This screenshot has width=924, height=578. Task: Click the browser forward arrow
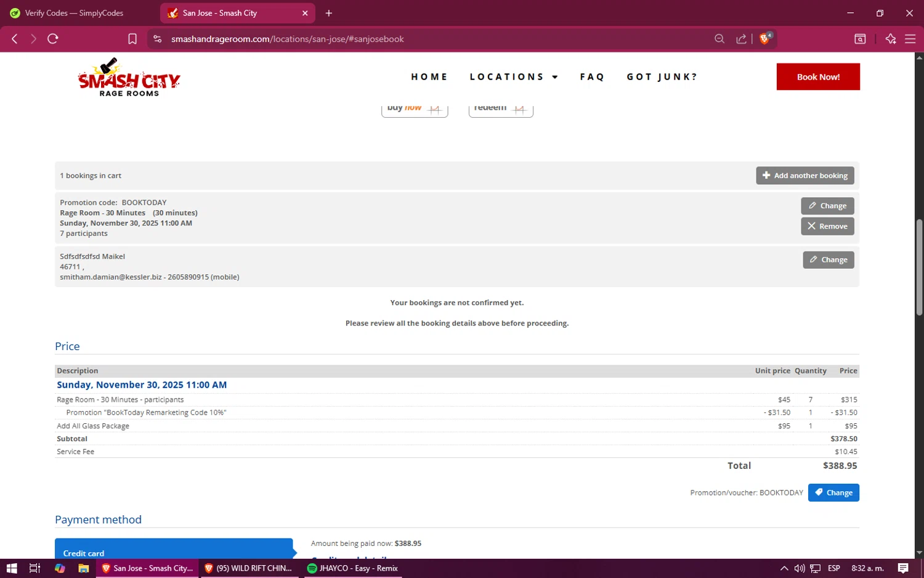33,39
